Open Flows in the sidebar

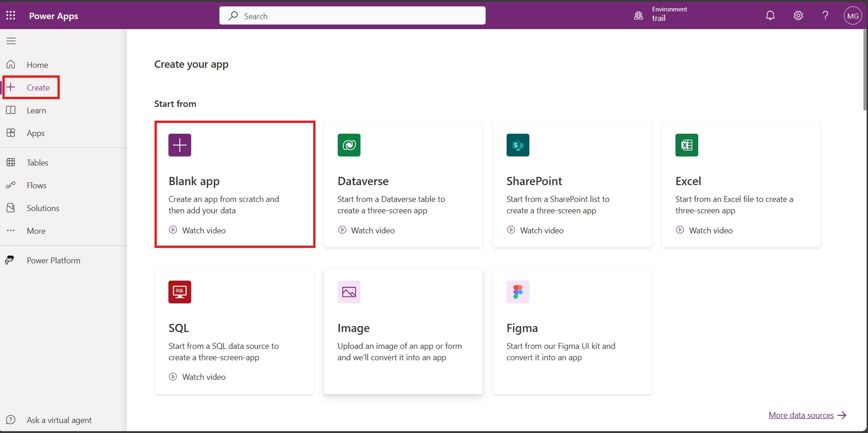(36, 185)
